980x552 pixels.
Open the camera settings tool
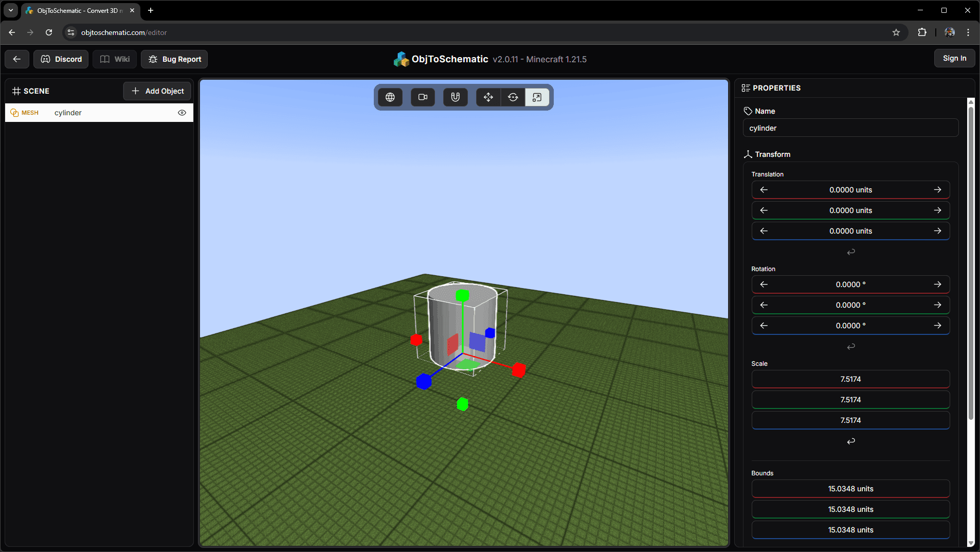[422, 97]
